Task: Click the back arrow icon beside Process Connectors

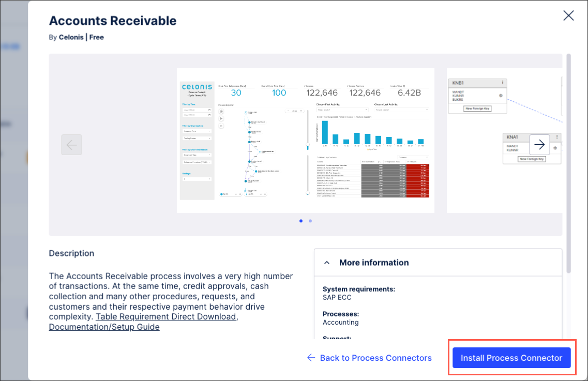Action: 311,358
